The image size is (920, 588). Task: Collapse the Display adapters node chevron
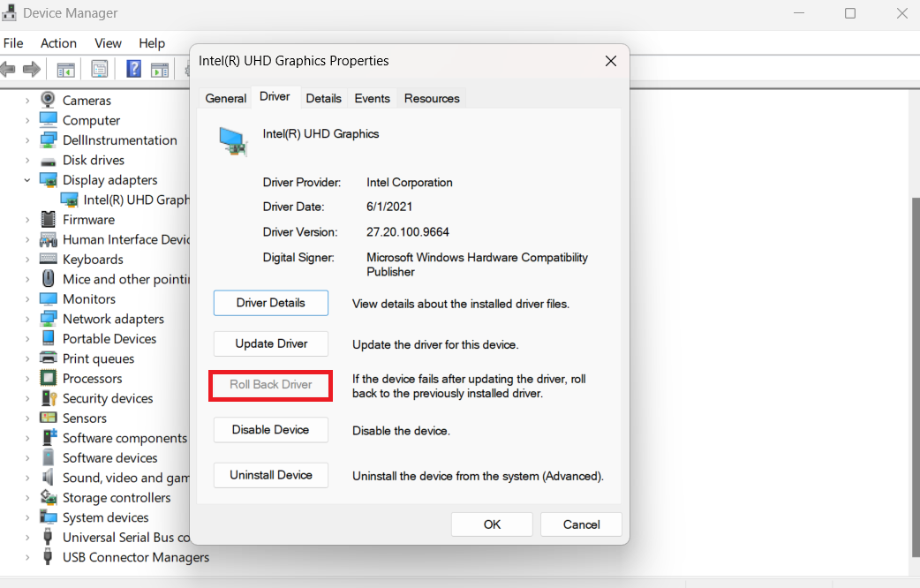[27, 180]
